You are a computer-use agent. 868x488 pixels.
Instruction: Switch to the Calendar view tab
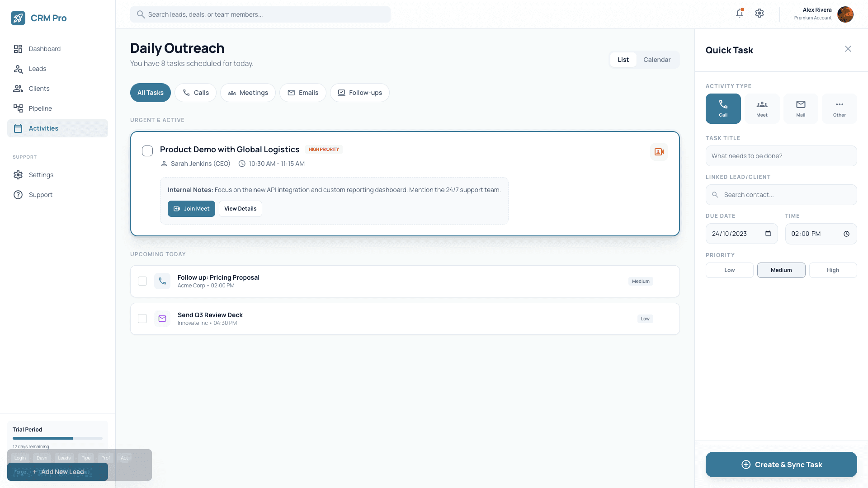click(657, 59)
